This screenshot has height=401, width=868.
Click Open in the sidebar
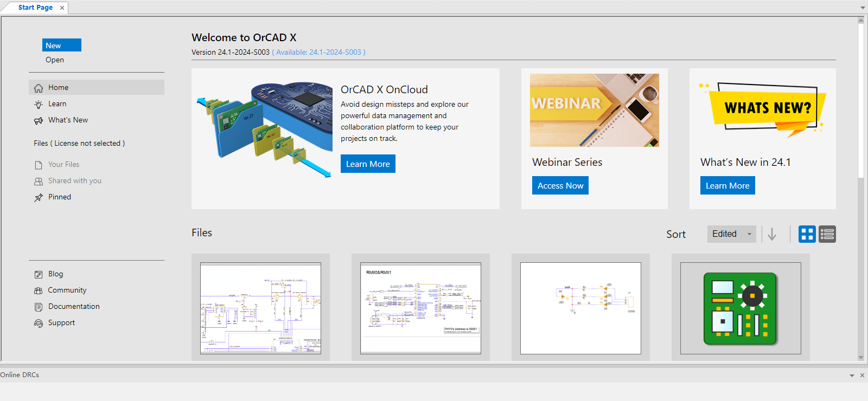[x=55, y=60]
